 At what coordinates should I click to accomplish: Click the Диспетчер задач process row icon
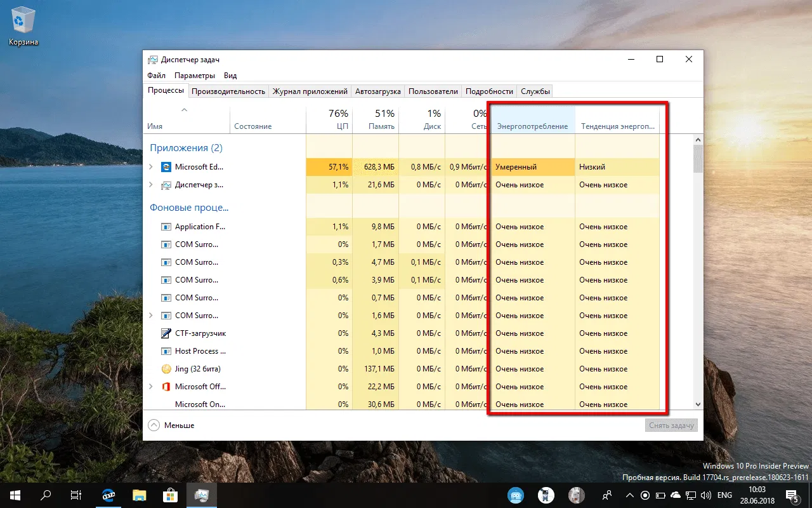166,185
